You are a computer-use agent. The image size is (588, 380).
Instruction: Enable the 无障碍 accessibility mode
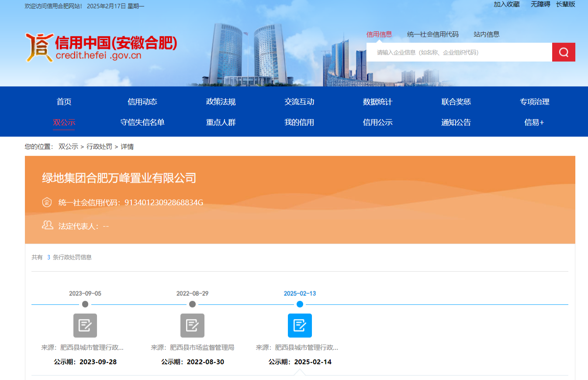540,4
